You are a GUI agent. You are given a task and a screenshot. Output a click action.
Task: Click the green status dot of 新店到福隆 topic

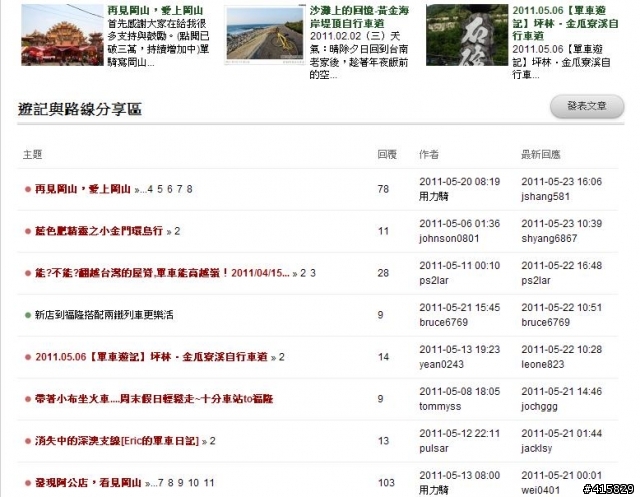coord(28,315)
